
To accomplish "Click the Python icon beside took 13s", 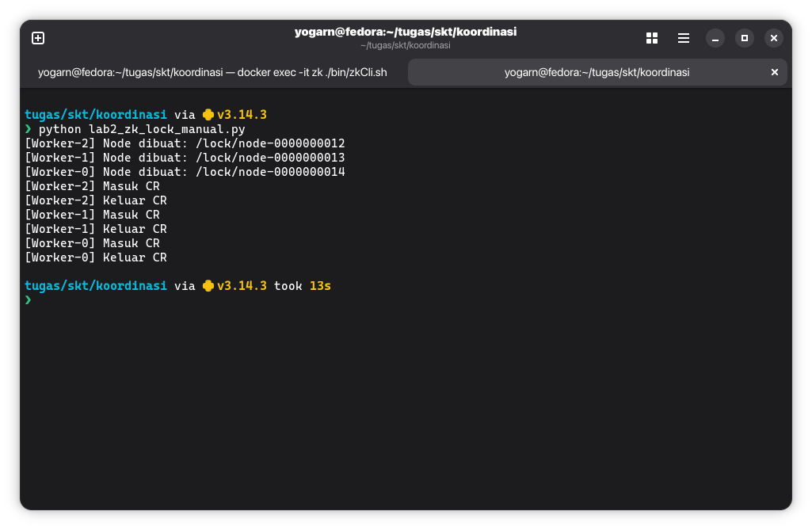I will (208, 286).
